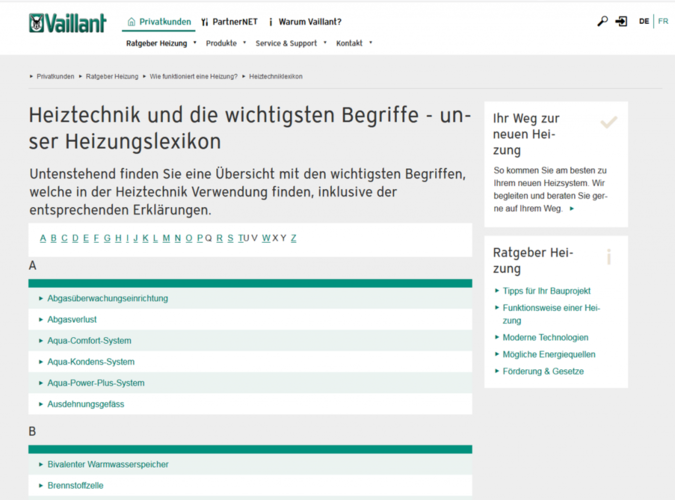Go to Ratgeber Heizung breadcrumb
The width and height of the screenshot is (675, 500).
point(112,77)
